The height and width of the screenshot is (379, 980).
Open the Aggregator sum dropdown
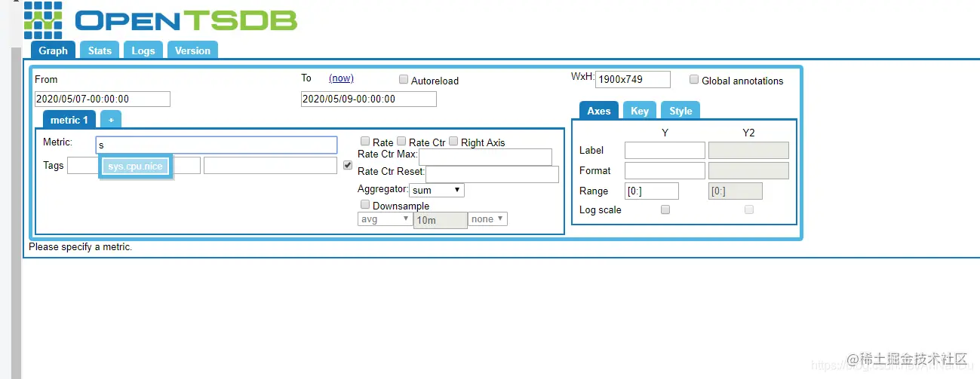[x=437, y=190]
